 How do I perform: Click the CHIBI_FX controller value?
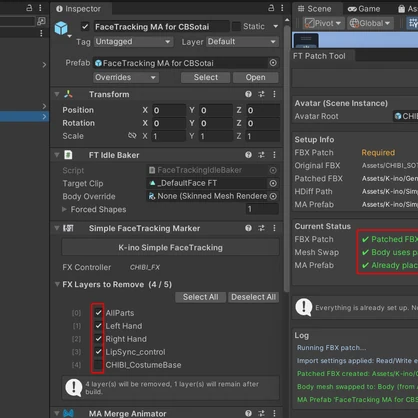pyautogui.click(x=145, y=267)
